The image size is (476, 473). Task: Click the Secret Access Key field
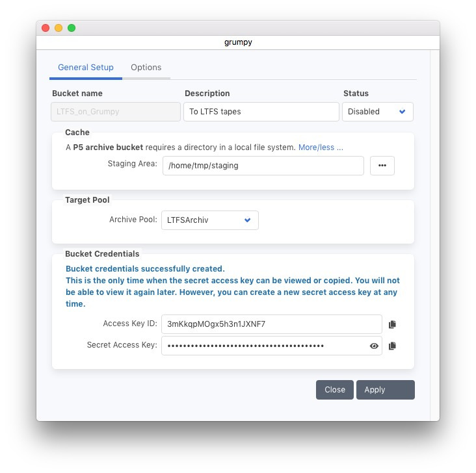click(x=263, y=346)
